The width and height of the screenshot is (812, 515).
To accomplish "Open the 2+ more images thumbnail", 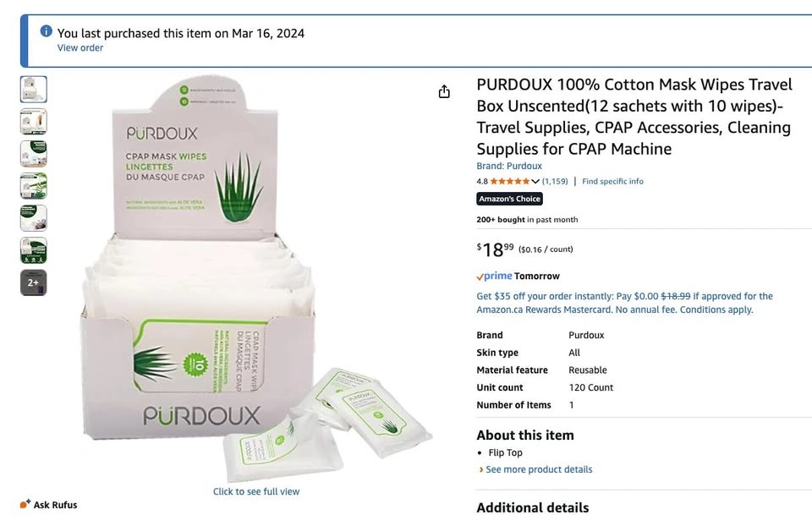I will 34,282.
